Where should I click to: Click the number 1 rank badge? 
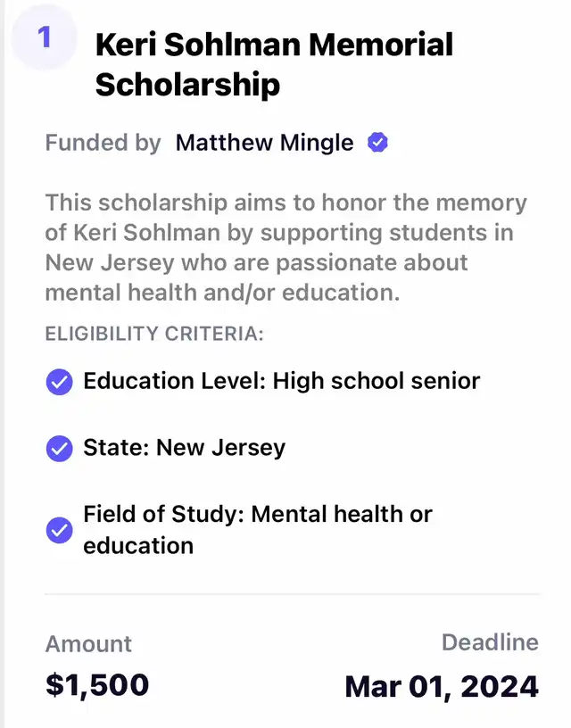point(44,37)
